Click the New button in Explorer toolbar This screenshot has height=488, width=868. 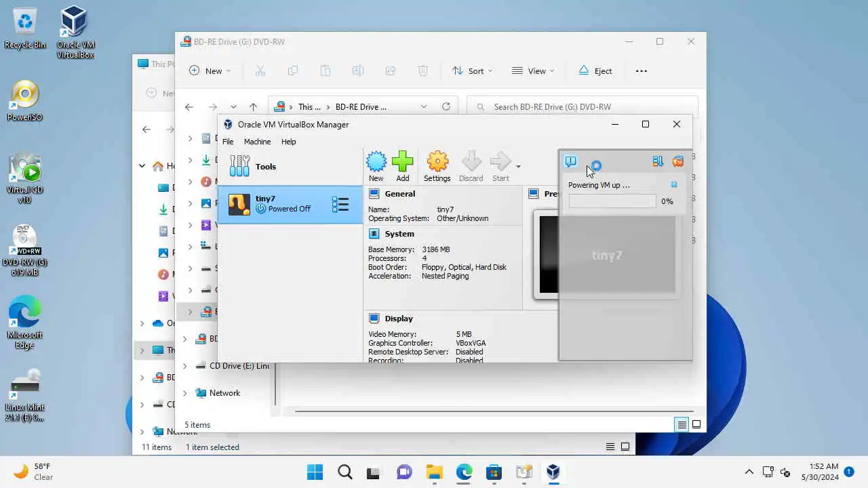point(210,70)
